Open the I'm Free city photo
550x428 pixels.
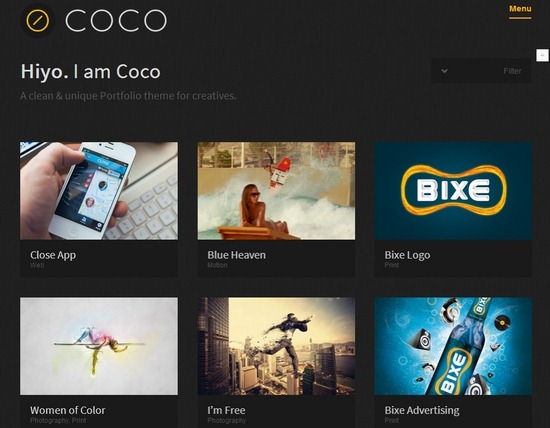(276, 346)
